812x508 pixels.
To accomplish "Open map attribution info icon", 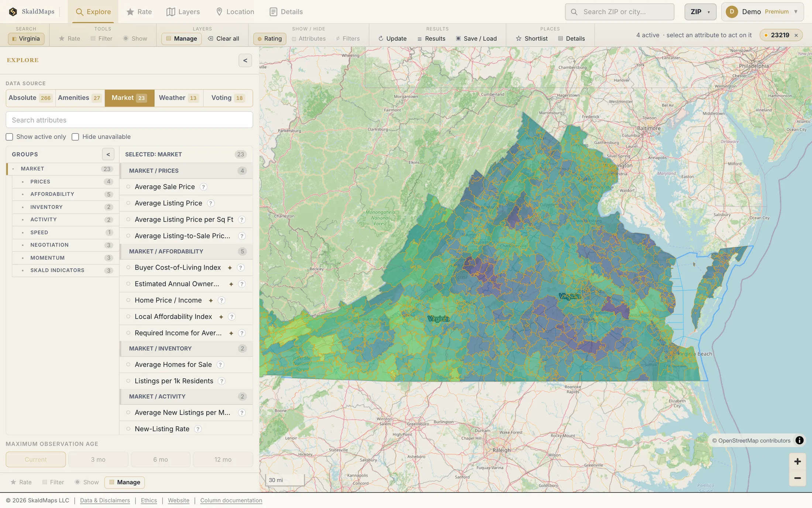I will pos(799,440).
